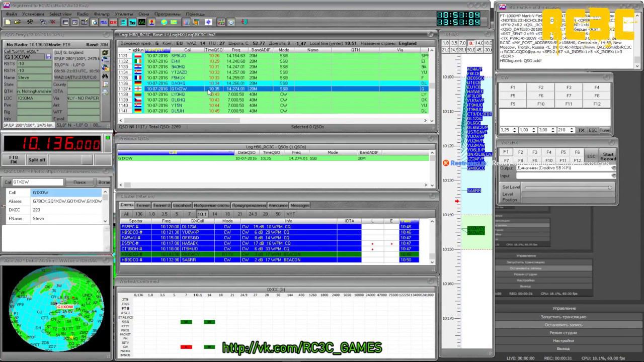Click the orange documents toolbar icon

point(196,22)
